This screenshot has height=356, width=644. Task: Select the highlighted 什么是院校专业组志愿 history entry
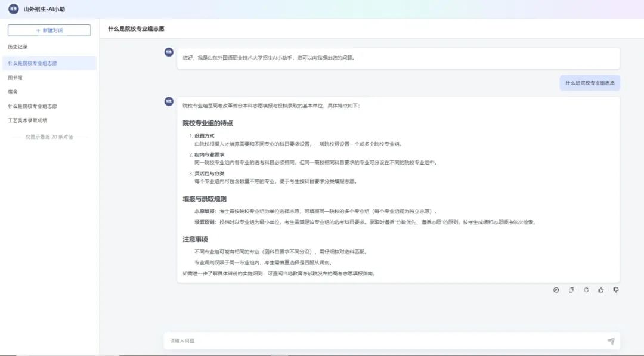pos(33,63)
